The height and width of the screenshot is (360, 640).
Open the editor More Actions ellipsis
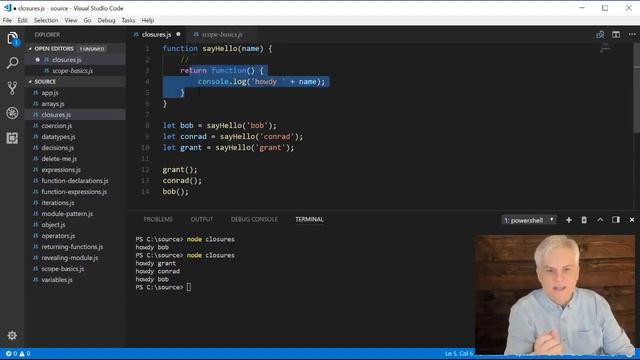click(x=632, y=35)
